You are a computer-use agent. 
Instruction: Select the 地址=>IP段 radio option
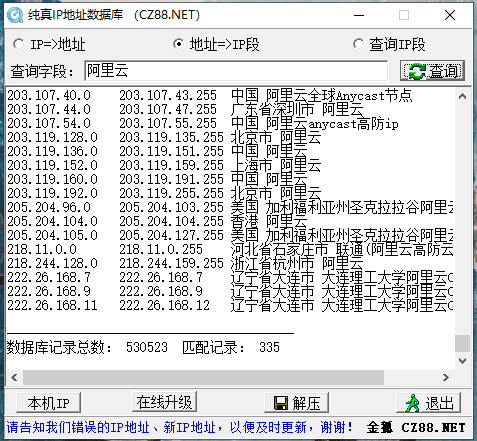[x=179, y=44]
